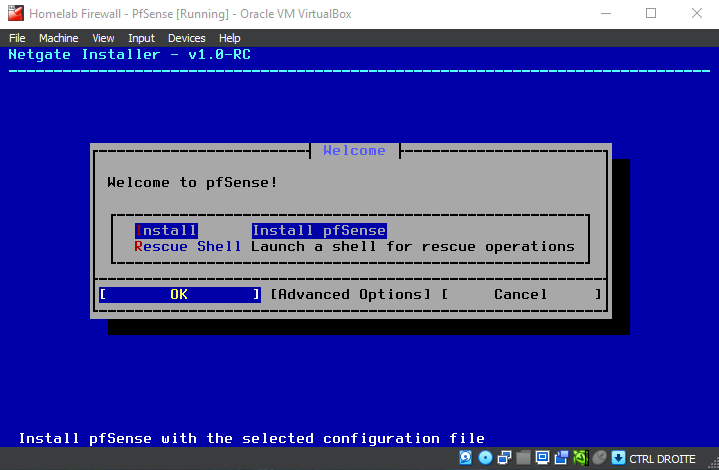This screenshot has width=719, height=470.
Task: Open the Machine menu
Action: [58, 38]
